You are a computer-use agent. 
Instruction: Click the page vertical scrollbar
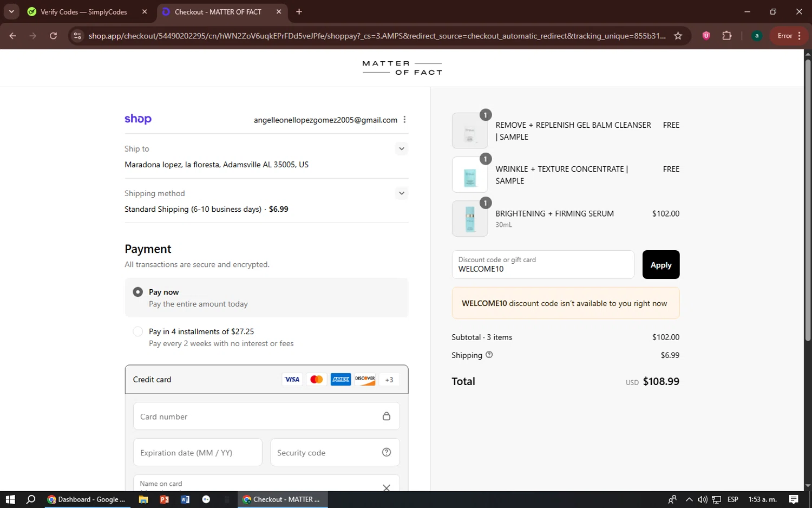point(808,200)
